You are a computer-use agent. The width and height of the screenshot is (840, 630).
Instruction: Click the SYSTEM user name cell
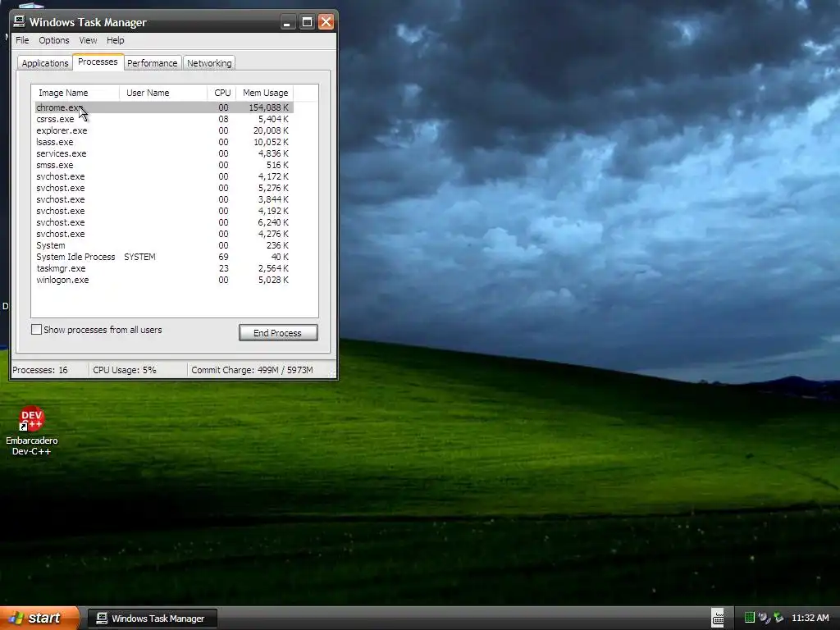click(x=139, y=257)
